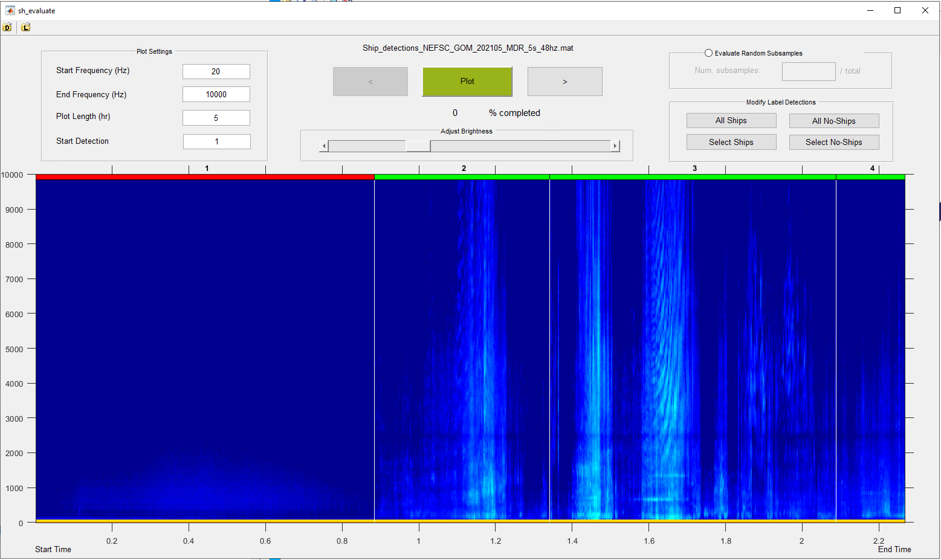The image size is (941, 560).
Task: Click the brightness slider's left arrow
Action: [324, 146]
